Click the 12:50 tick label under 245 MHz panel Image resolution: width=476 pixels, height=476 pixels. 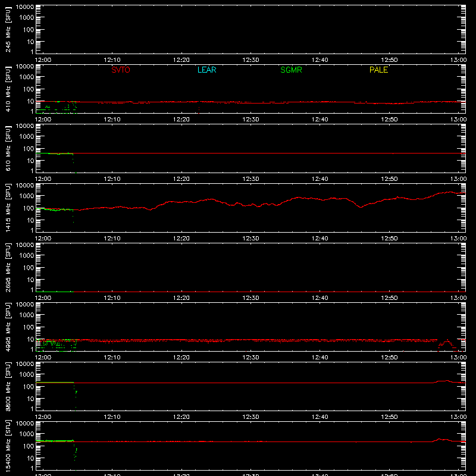pos(389,60)
